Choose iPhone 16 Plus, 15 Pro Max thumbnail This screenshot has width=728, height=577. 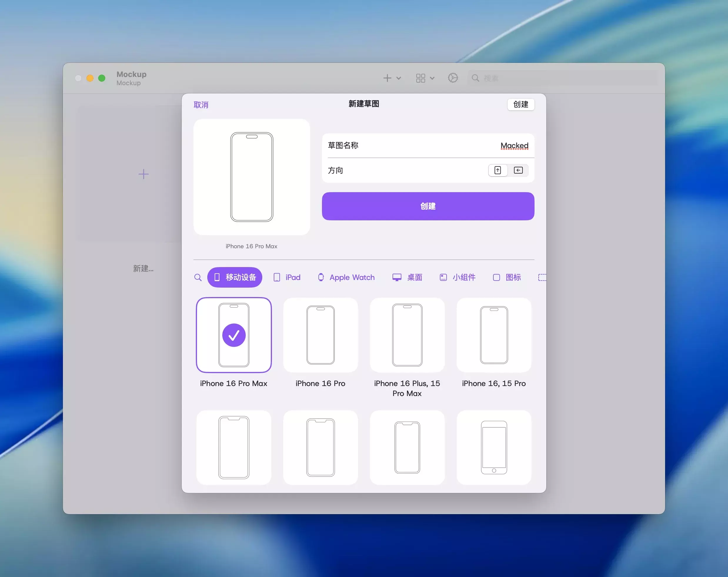407,335
